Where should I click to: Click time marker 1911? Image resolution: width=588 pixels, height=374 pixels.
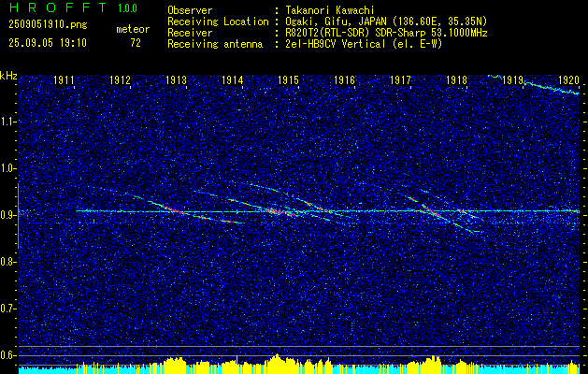(x=64, y=79)
